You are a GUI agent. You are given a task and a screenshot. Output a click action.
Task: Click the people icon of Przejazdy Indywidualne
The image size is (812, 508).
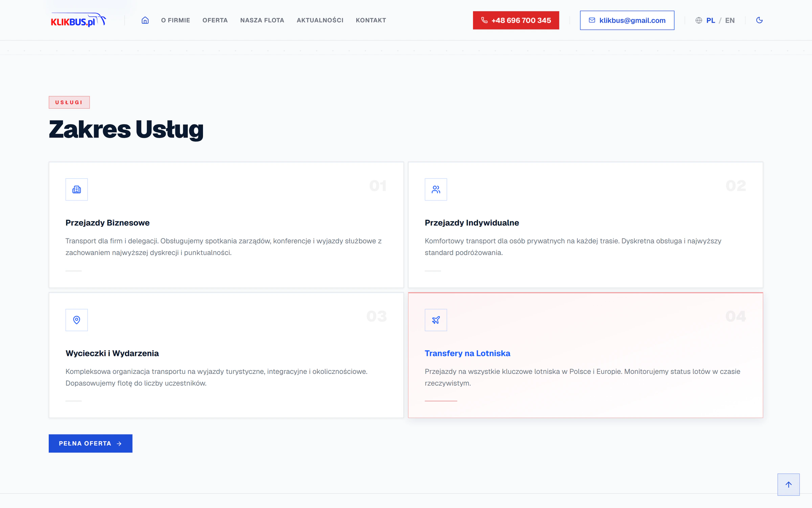tap(436, 189)
